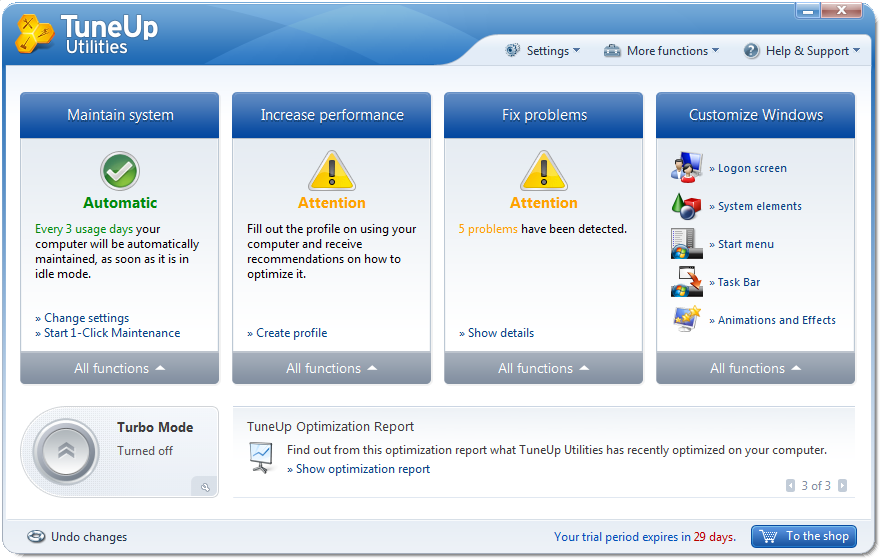Click the Fix problems warning triangle

tap(543, 170)
